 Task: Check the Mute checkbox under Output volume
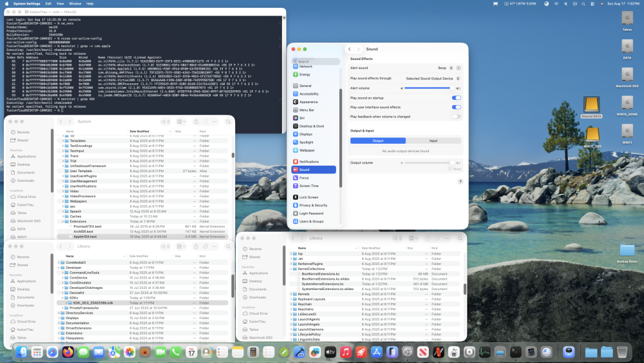(x=450, y=169)
